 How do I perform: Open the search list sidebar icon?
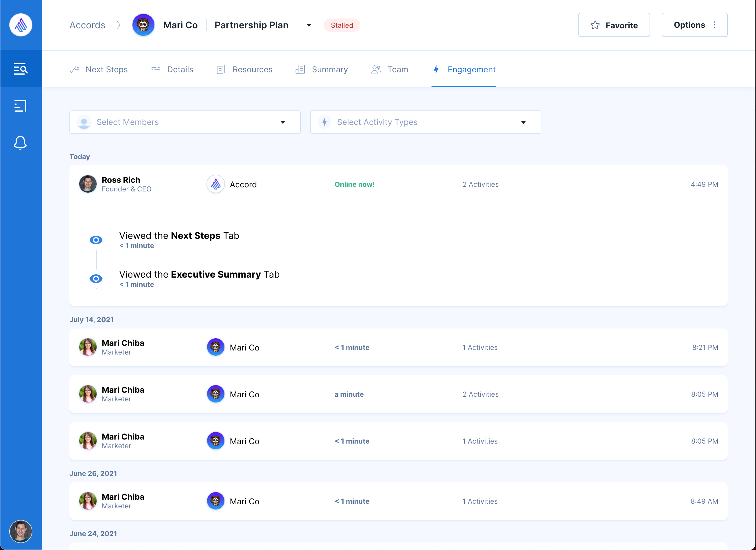tap(21, 69)
